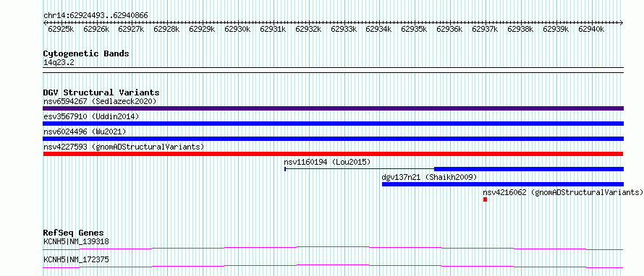The height and width of the screenshot is (276, 644).
Task: Open the nsv4227593 (gnomADStructuralVariants) label
Action: [x=124, y=147]
